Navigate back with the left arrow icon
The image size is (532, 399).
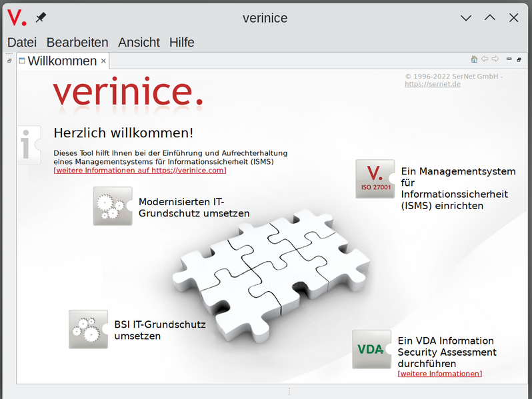click(x=485, y=59)
